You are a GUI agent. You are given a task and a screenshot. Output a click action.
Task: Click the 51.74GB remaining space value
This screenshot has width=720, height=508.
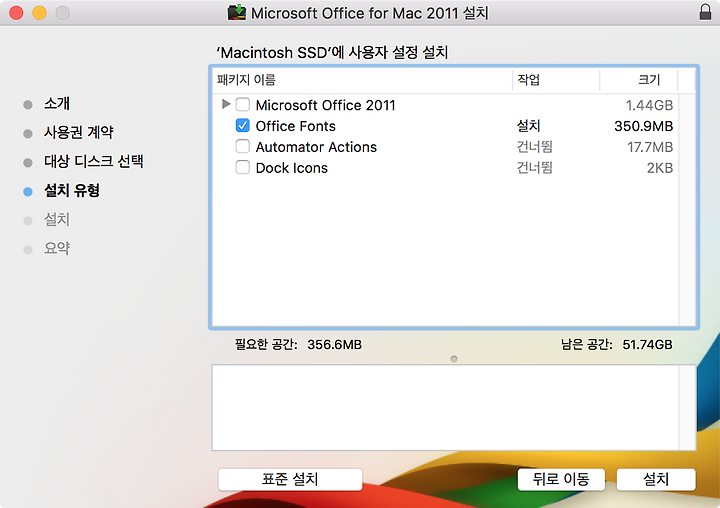coord(647,344)
